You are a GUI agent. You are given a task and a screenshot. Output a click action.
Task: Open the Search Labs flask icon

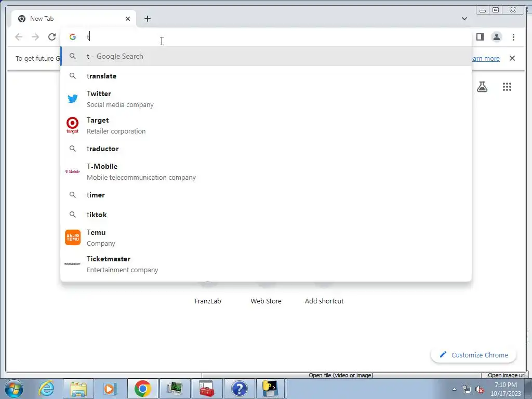pos(482,87)
